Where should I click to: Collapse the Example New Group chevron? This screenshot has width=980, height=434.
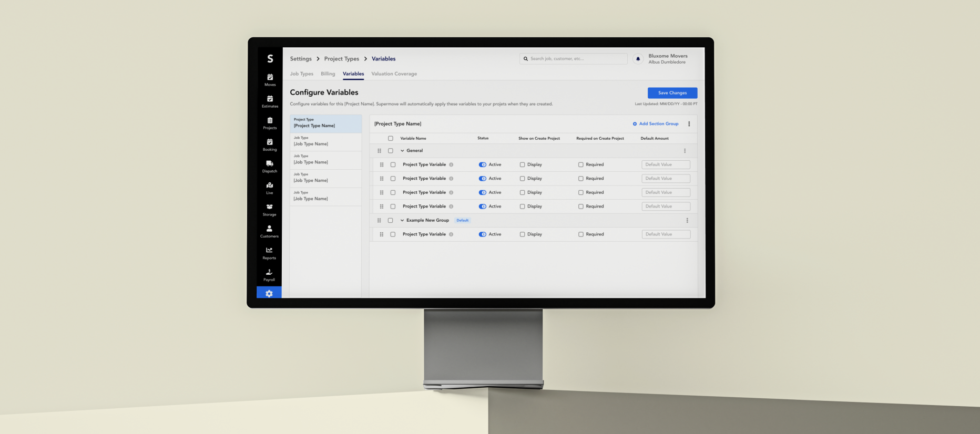pyautogui.click(x=402, y=221)
